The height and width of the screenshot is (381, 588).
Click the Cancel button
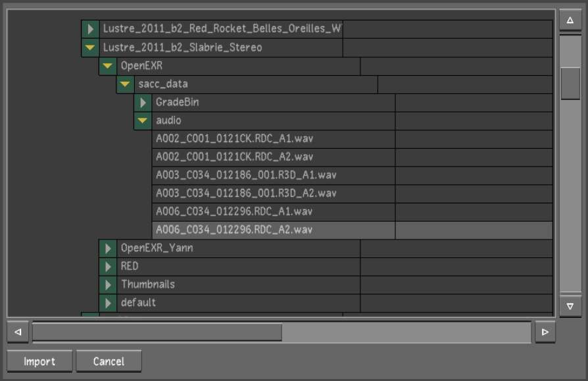109,361
